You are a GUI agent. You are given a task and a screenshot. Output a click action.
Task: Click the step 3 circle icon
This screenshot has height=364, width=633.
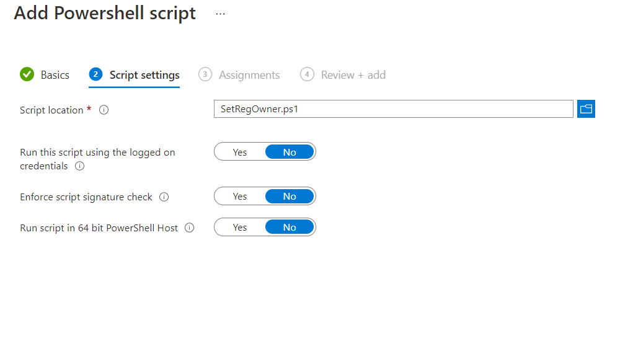tap(205, 74)
